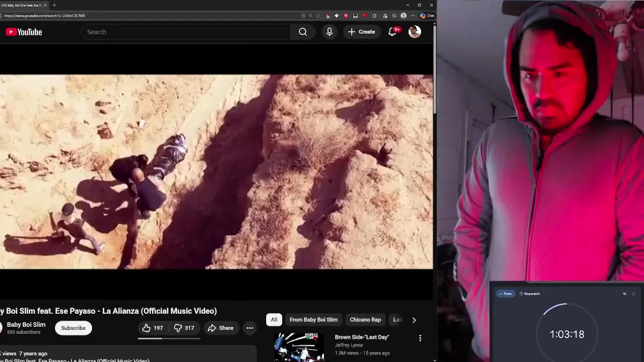Image resolution: width=644 pixels, height=362 pixels.
Task: Open the price tag shopping extension
Action: pyautogui.click(x=337, y=16)
